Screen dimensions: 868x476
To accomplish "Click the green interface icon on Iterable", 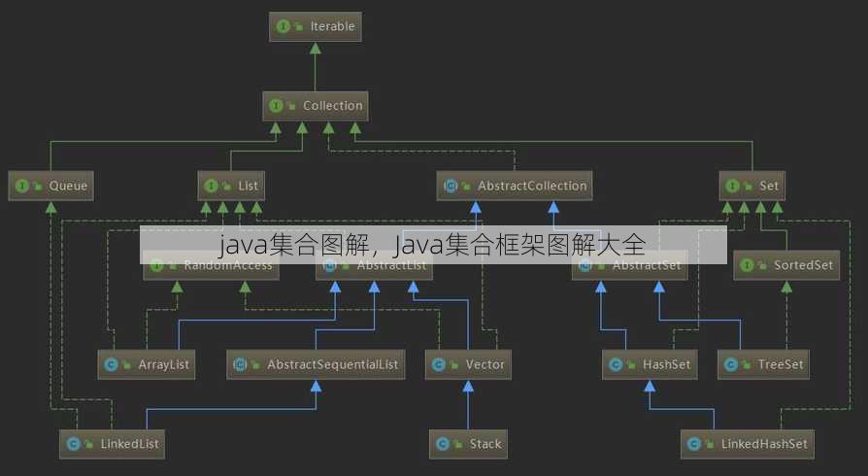I will (x=283, y=26).
